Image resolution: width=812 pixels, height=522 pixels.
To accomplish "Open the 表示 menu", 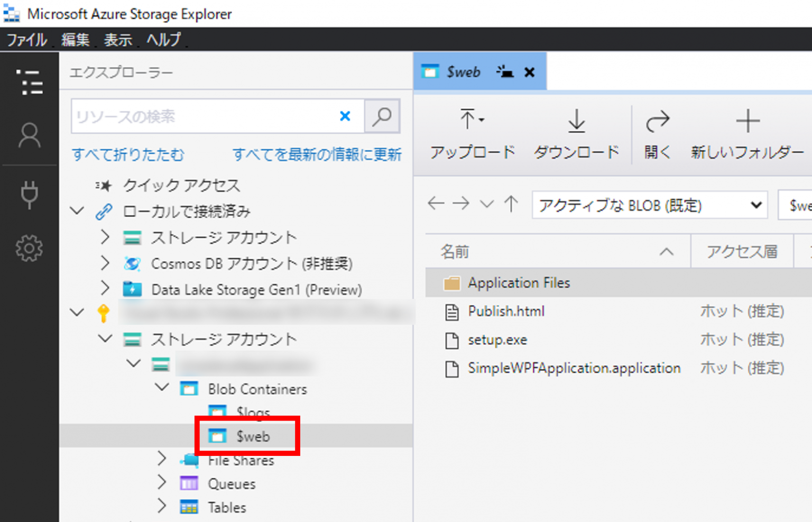I will point(117,40).
